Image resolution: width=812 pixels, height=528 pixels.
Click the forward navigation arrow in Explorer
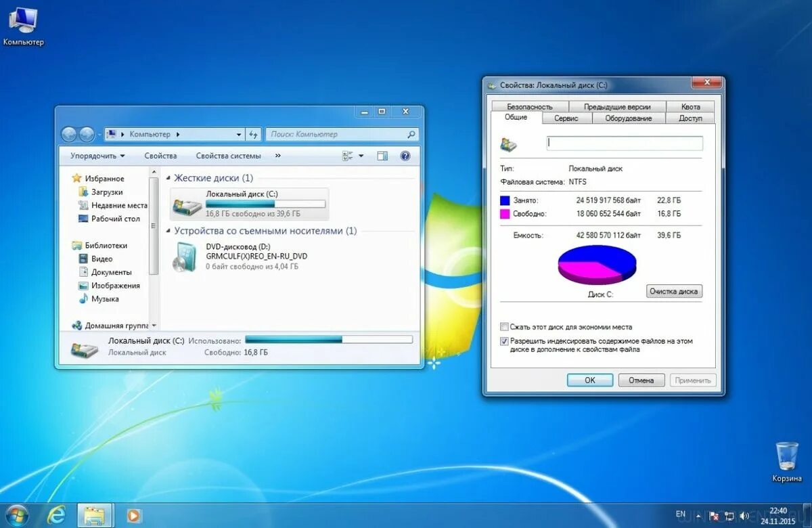(87, 134)
